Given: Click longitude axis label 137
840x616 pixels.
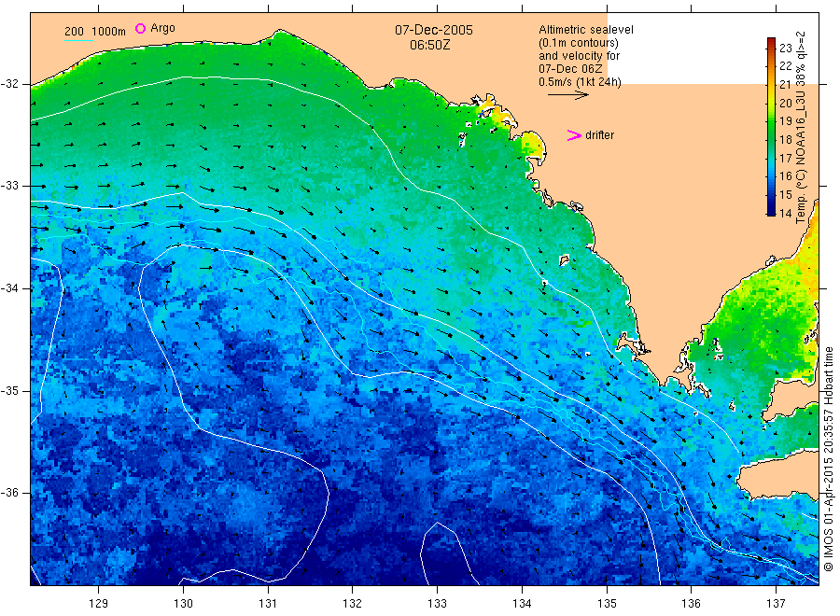Looking at the screenshot, I should [x=776, y=604].
